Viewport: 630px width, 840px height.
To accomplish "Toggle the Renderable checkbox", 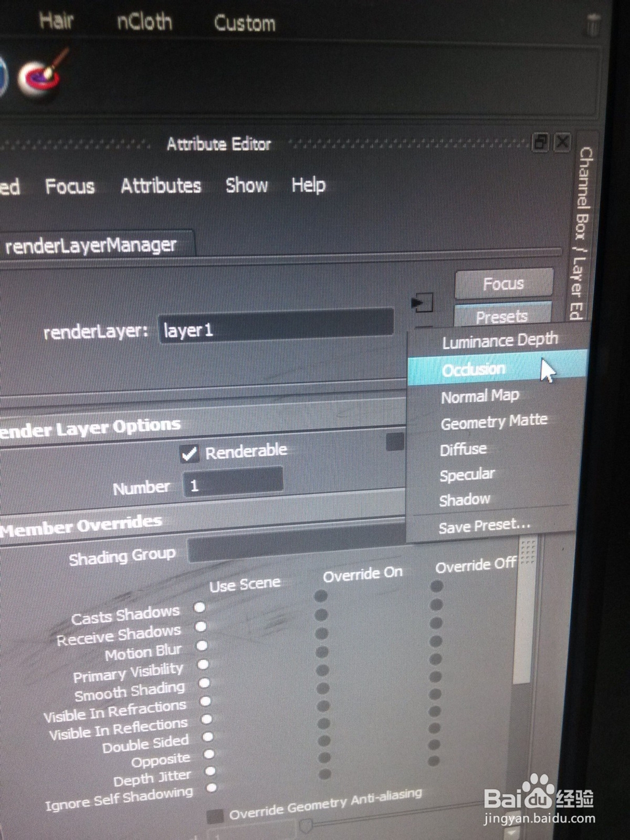I will point(189,453).
